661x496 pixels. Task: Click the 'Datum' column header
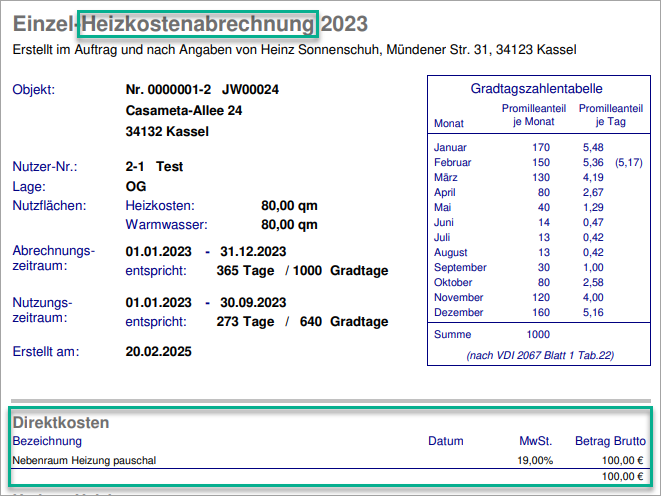pos(446,441)
